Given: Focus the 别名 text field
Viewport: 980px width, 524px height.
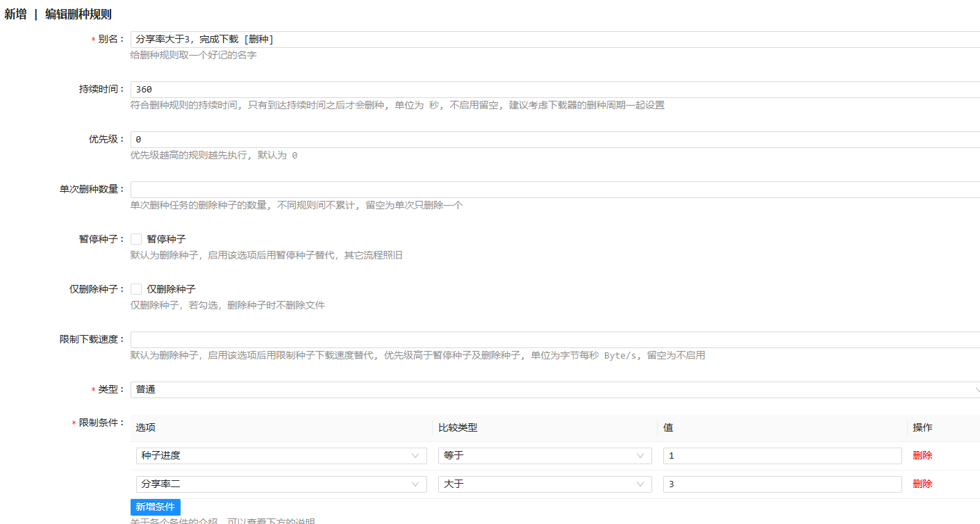Looking at the screenshot, I should point(552,40).
